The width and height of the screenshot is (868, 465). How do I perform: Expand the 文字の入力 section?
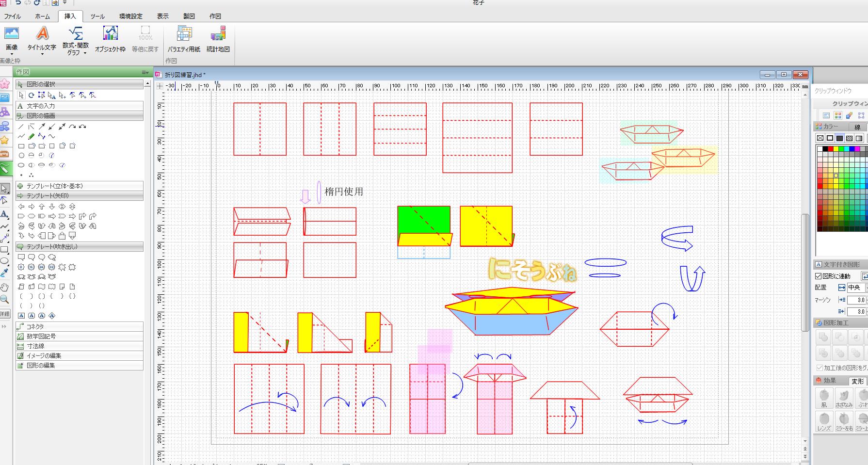pyautogui.click(x=80, y=106)
